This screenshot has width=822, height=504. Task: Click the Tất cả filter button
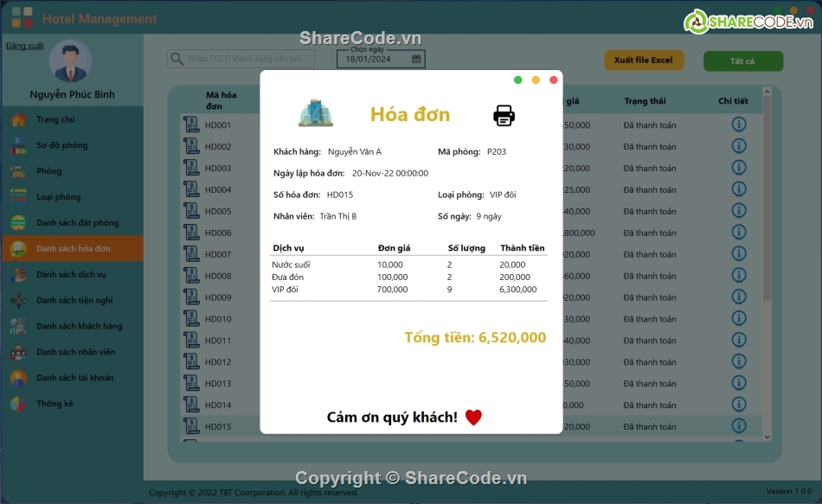coord(742,61)
